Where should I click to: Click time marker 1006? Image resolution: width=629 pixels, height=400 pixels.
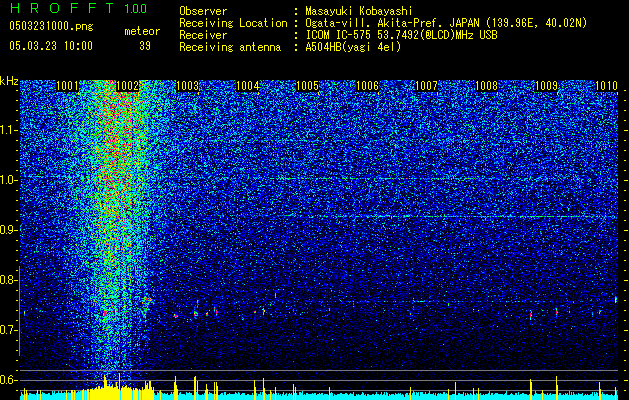pyautogui.click(x=367, y=86)
